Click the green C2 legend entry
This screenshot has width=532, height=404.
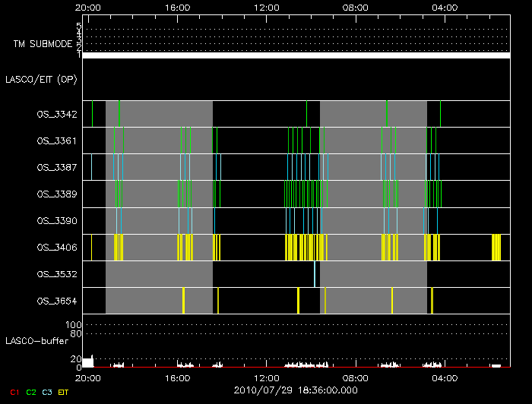pyautogui.click(x=31, y=392)
